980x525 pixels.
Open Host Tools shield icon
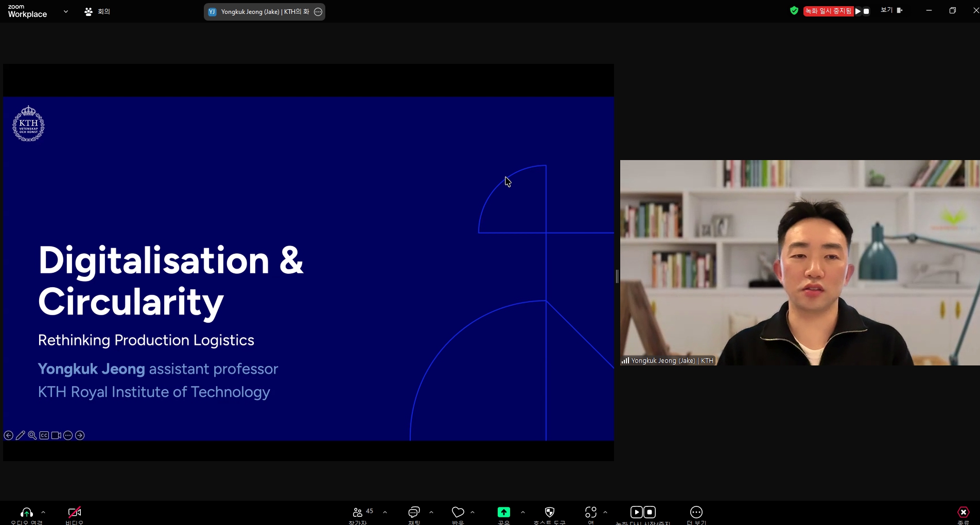coord(549,512)
